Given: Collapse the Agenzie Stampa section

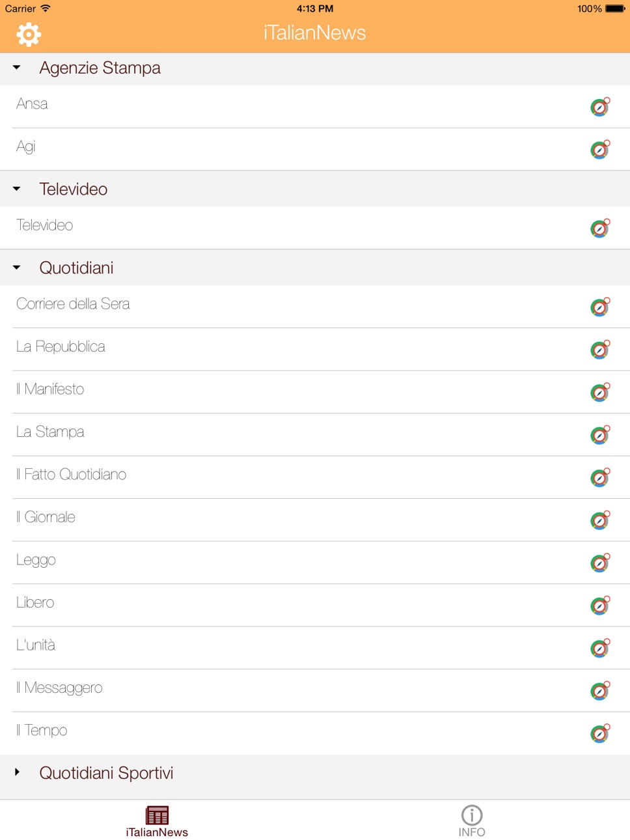Looking at the screenshot, I should tap(17, 68).
